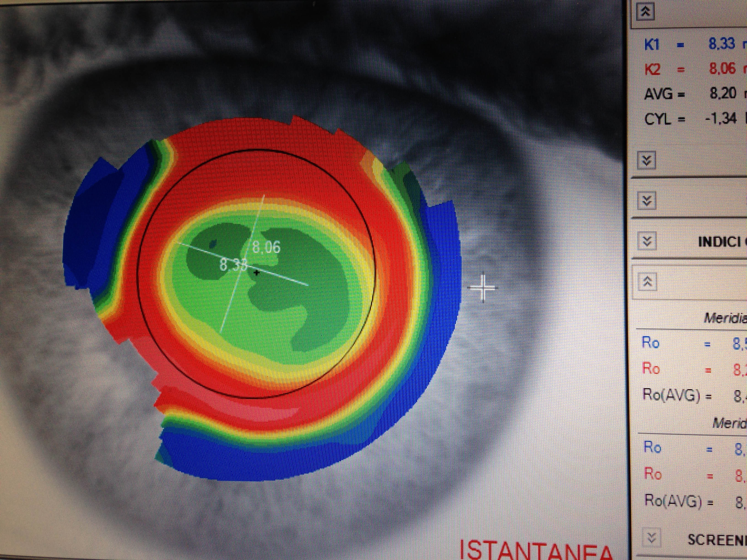Expand the INDICI section chevron
The width and height of the screenshot is (747, 560).
(x=647, y=241)
